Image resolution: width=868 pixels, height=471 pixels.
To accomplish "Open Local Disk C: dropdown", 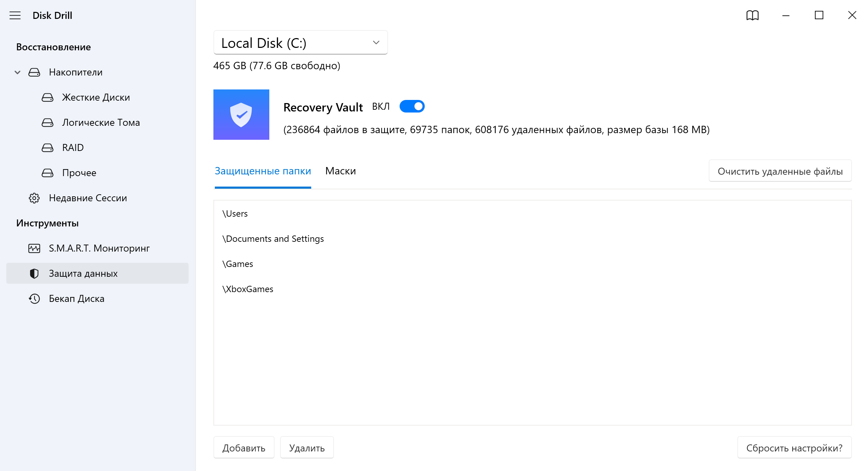I will [x=300, y=42].
